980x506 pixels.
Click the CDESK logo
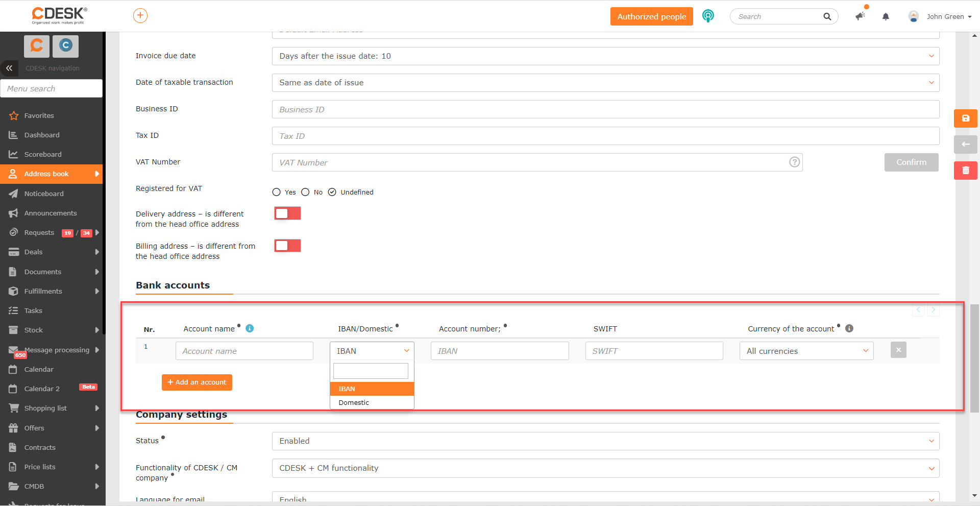(59, 15)
